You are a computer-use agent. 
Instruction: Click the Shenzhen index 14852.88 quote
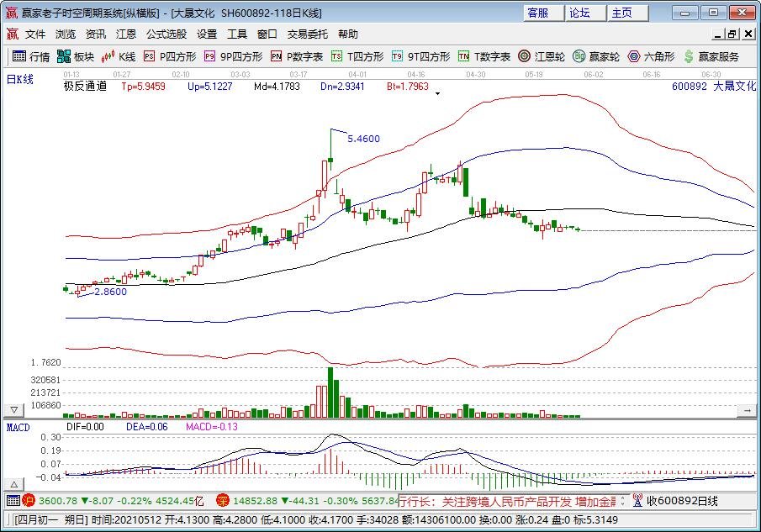(315, 500)
